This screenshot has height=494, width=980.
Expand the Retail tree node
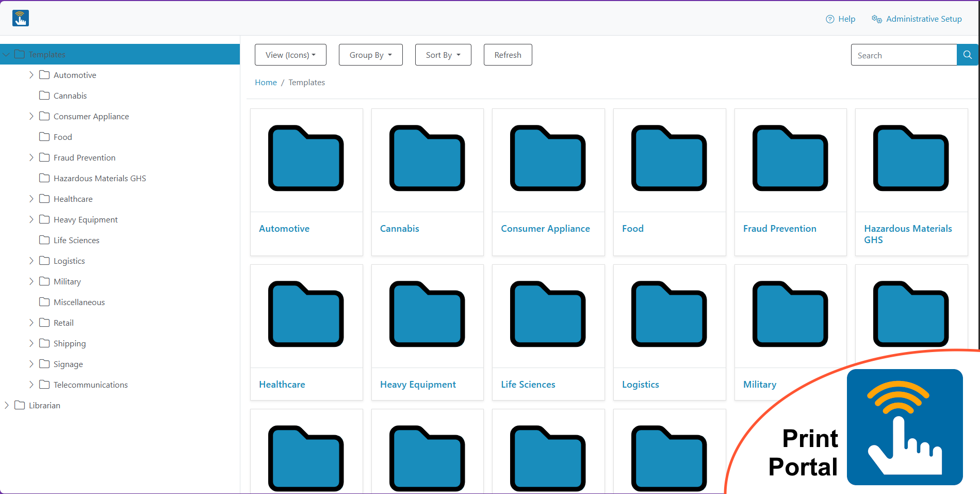pyautogui.click(x=31, y=323)
